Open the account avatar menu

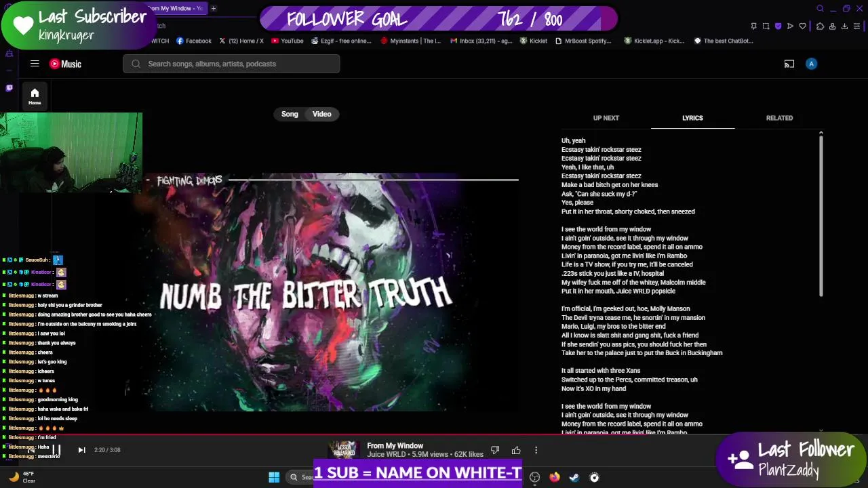pos(811,64)
